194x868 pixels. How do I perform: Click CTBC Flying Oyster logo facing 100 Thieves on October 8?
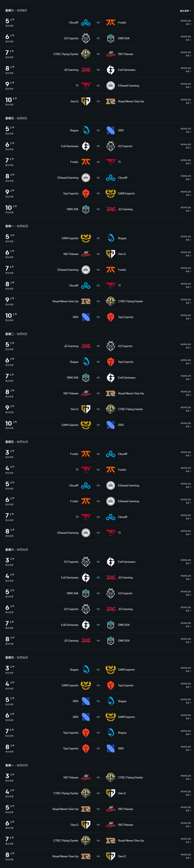[x=86, y=54]
